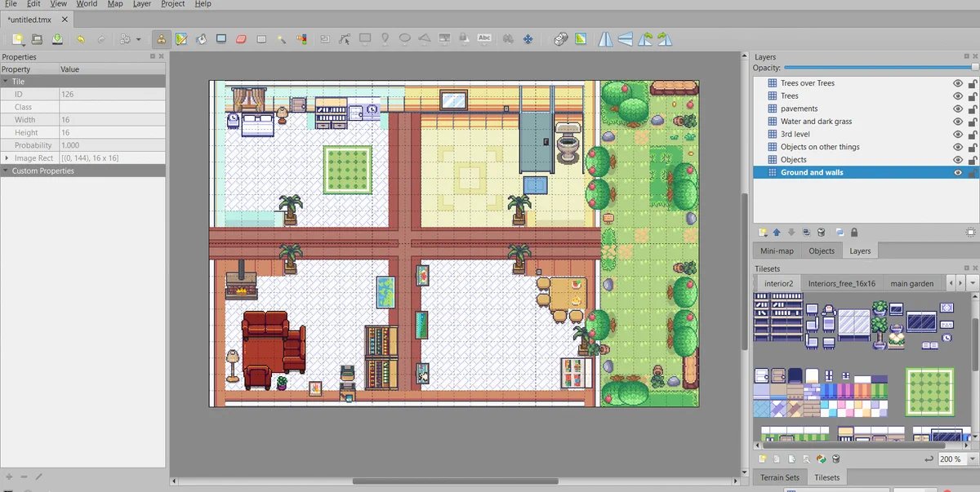Image resolution: width=980 pixels, height=492 pixels.
Task: Duplicate the selected layer
Action: (806, 233)
